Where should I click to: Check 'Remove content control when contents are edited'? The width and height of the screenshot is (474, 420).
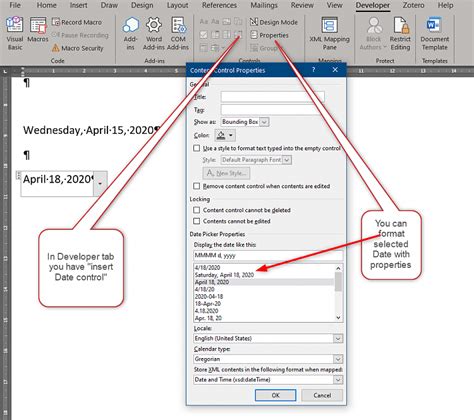[x=197, y=186]
